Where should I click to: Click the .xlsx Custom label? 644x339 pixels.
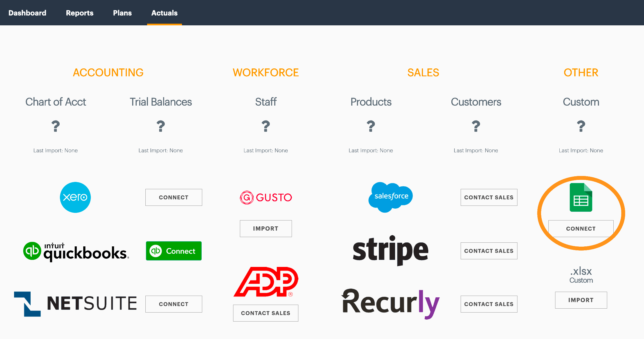[x=581, y=275]
